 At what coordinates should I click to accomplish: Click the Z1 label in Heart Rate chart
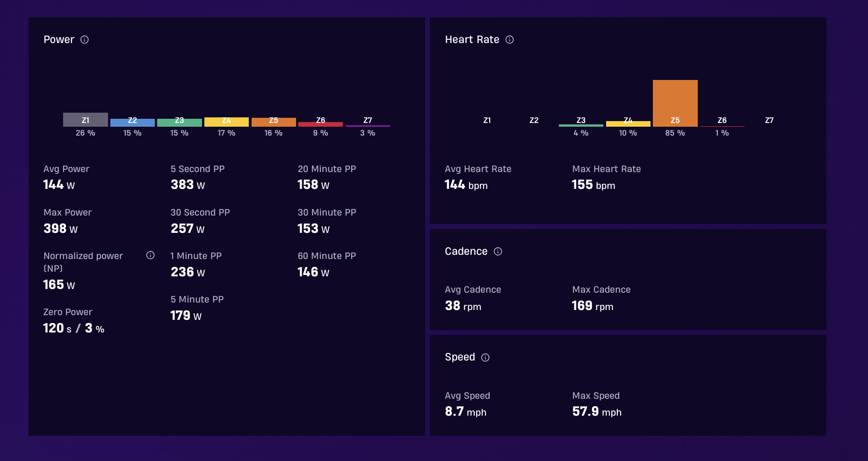[487, 121]
